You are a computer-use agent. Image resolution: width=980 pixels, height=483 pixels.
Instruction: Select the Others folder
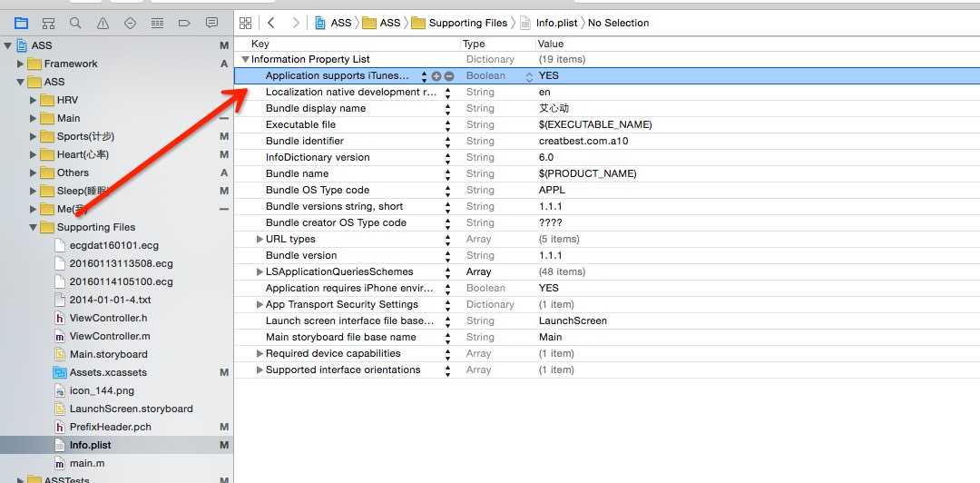click(x=73, y=172)
